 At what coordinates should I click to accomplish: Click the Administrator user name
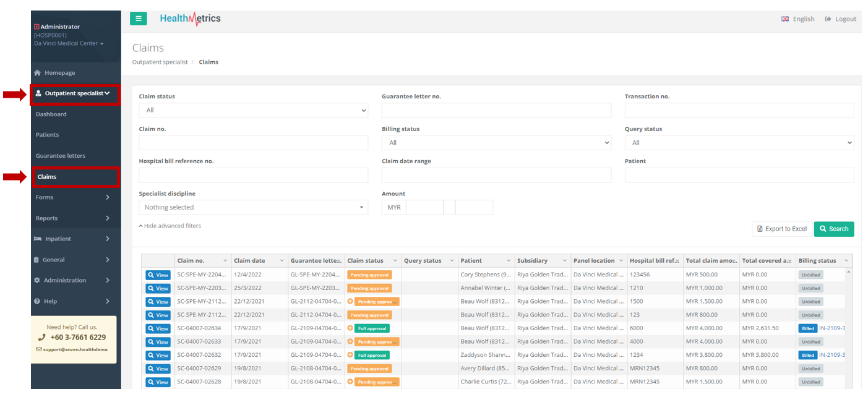(x=60, y=27)
